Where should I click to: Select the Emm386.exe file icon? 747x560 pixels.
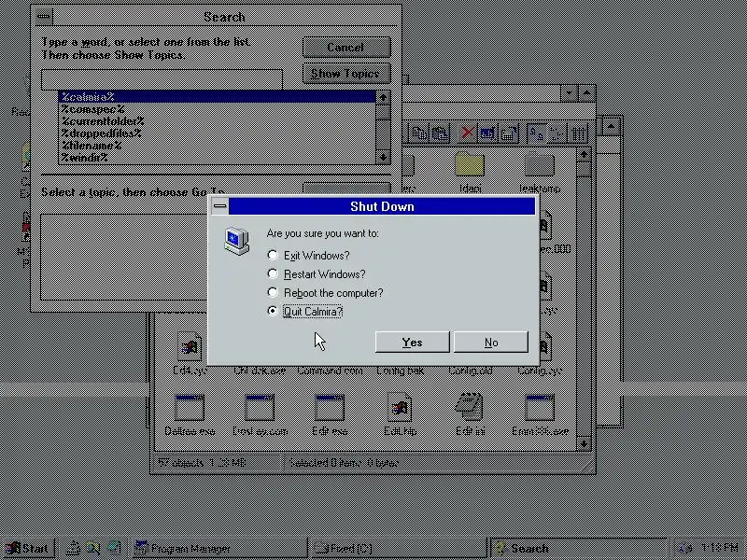pos(540,408)
